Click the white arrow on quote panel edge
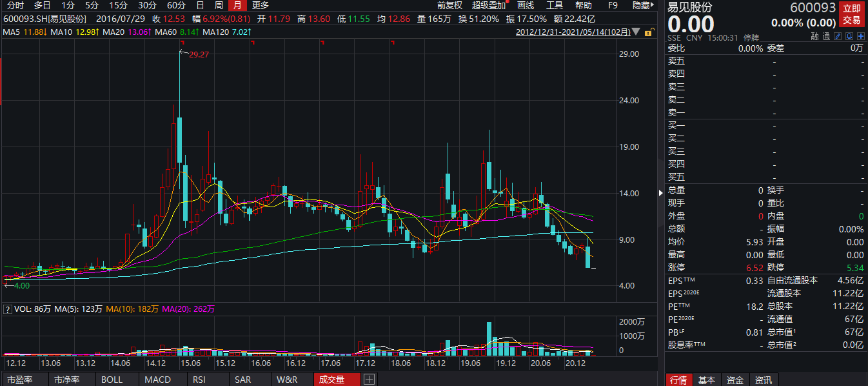868x386 pixels. [660, 192]
